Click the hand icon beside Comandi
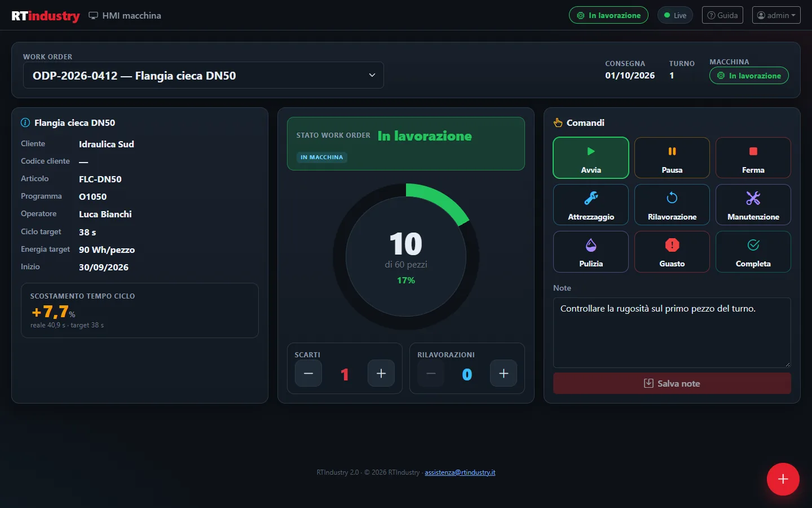This screenshot has height=508, width=812. [x=558, y=122]
